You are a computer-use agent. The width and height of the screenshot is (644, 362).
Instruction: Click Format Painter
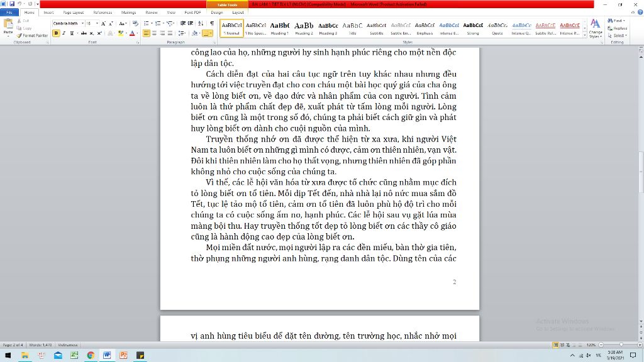click(x=33, y=35)
